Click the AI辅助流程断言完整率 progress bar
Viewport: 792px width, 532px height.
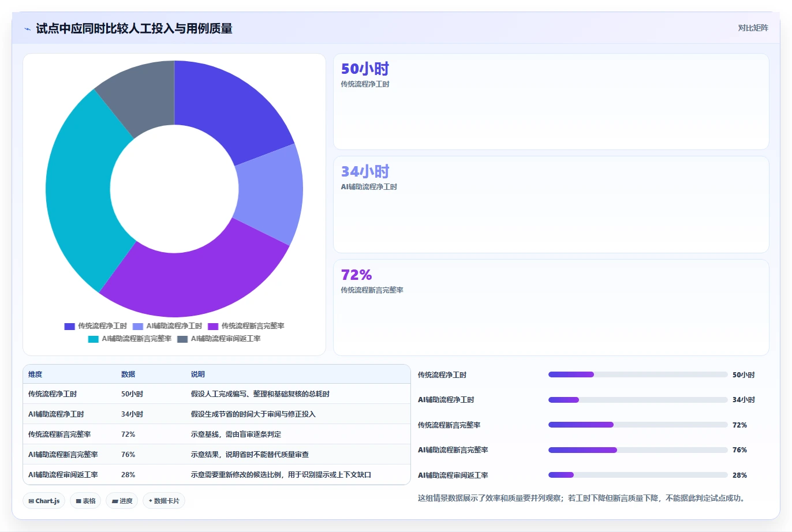[x=638, y=450]
